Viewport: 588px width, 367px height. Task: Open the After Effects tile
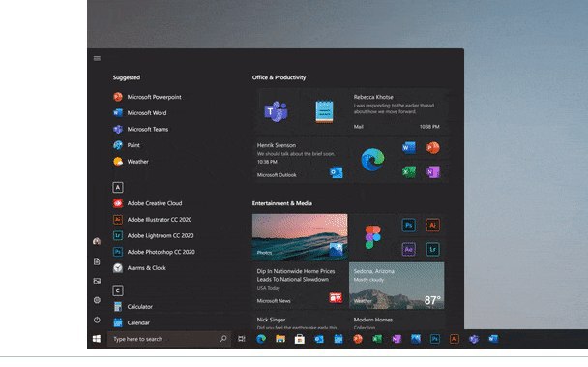click(x=408, y=249)
